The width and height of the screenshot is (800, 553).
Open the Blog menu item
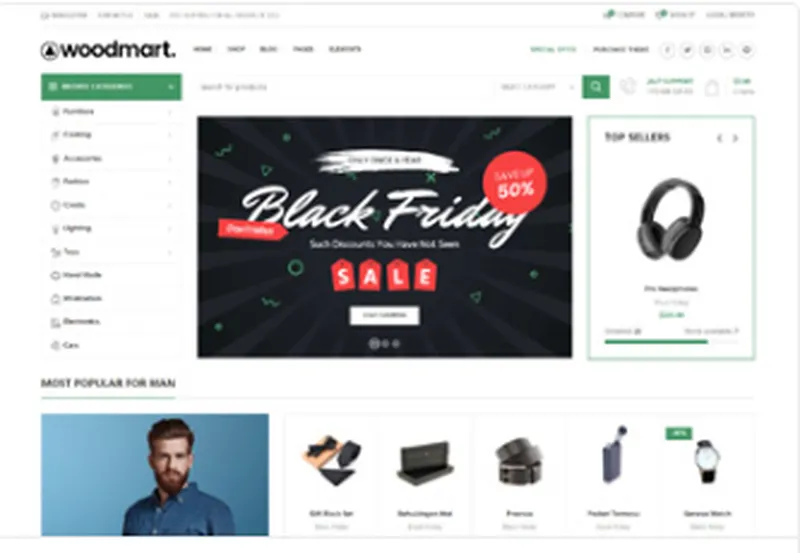[269, 49]
